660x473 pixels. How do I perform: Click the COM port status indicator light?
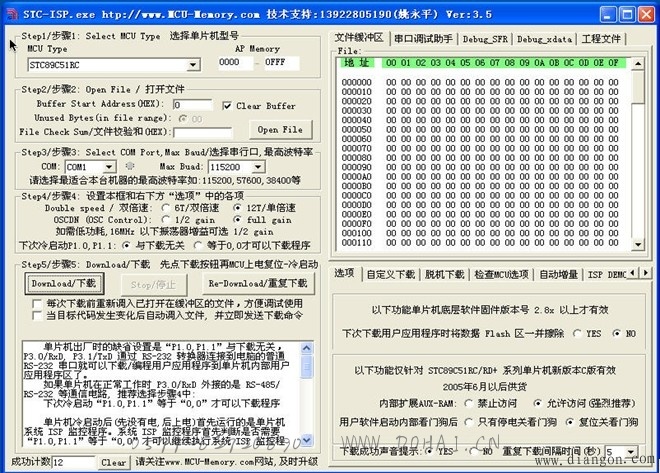(130, 166)
